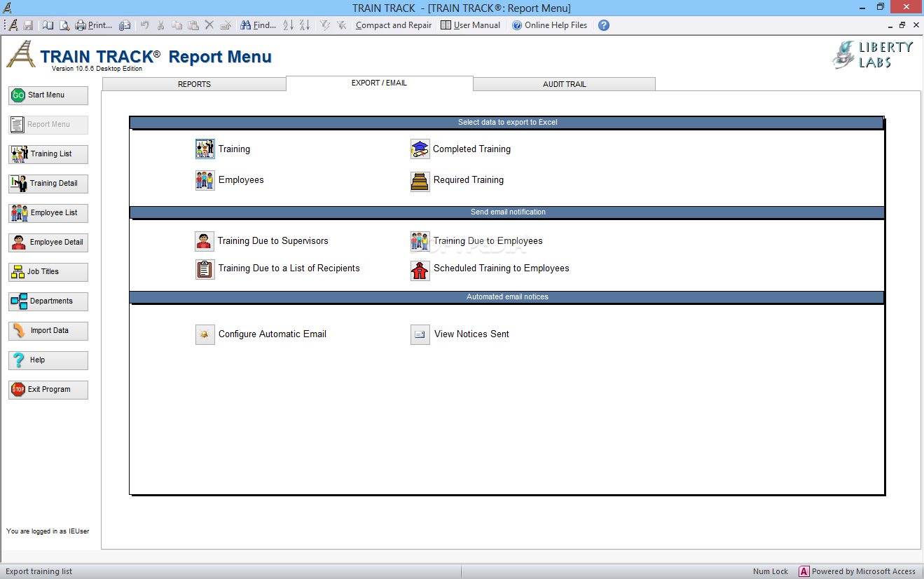
Task: Click the 'Num Lock' status bar indicator
Action: (x=771, y=571)
